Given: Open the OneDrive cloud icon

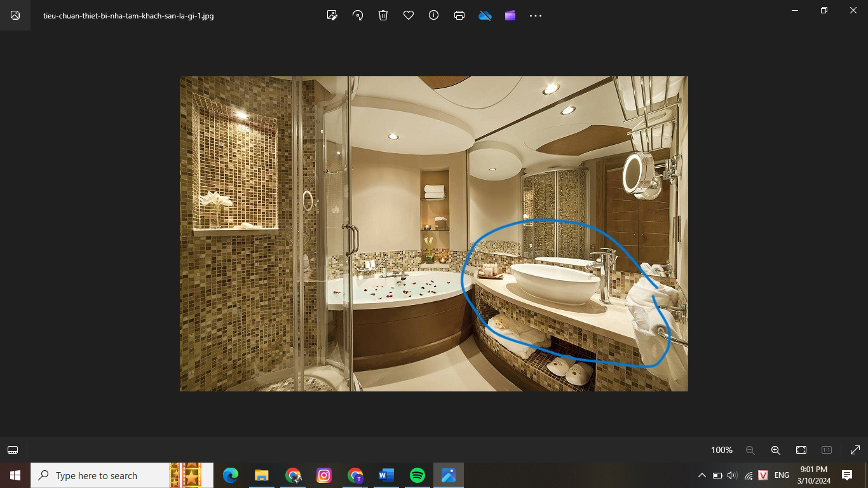Looking at the screenshot, I should [485, 15].
